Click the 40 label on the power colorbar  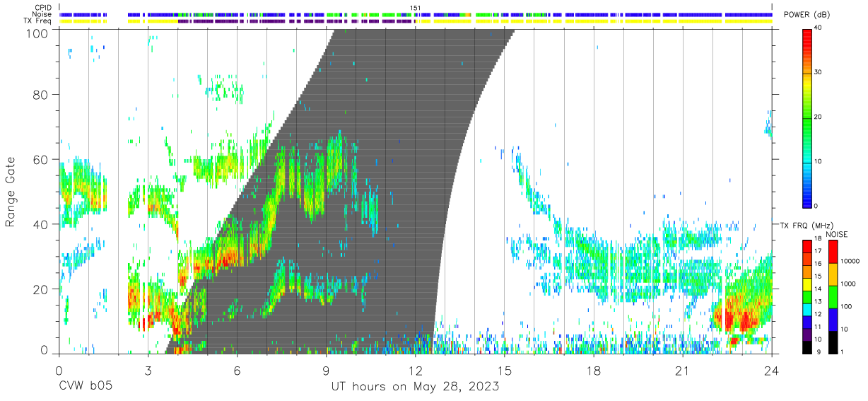(818, 28)
